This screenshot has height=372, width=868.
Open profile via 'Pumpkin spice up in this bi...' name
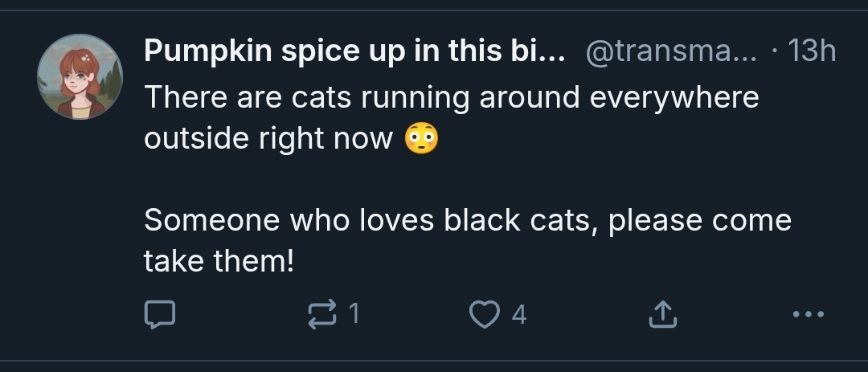click(354, 51)
